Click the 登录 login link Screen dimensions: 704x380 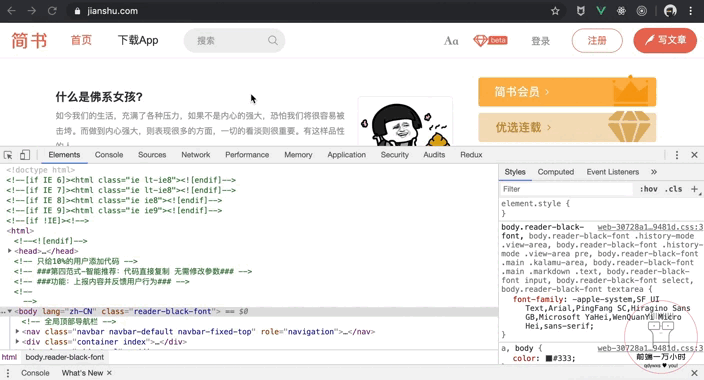[x=541, y=41]
